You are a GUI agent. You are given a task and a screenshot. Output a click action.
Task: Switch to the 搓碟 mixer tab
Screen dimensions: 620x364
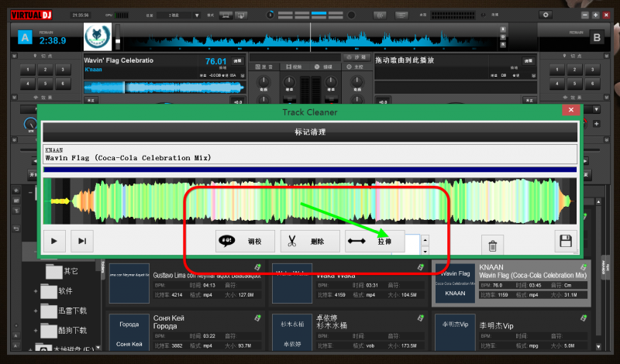pyautogui.click(x=324, y=67)
